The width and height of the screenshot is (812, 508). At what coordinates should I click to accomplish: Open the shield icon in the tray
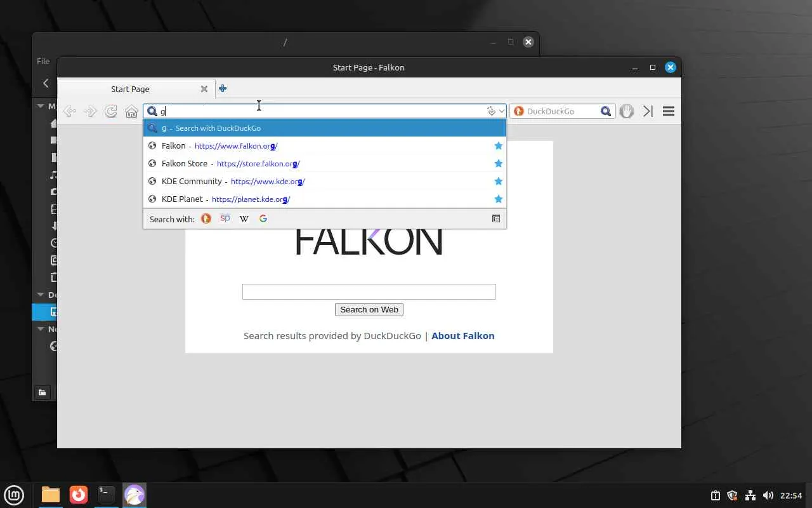coord(732,495)
